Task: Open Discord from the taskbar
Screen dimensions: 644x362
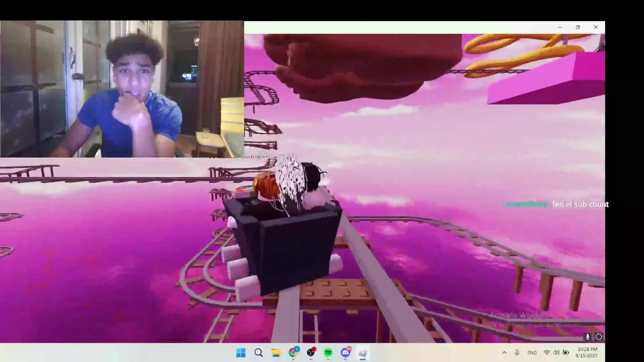Action: pyautogui.click(x=346, y=352)
